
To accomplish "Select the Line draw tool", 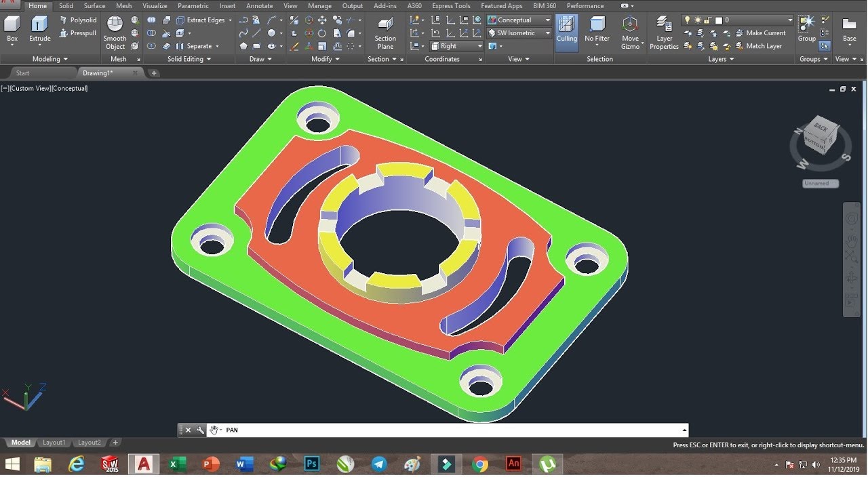I will (x=257, y=33).
